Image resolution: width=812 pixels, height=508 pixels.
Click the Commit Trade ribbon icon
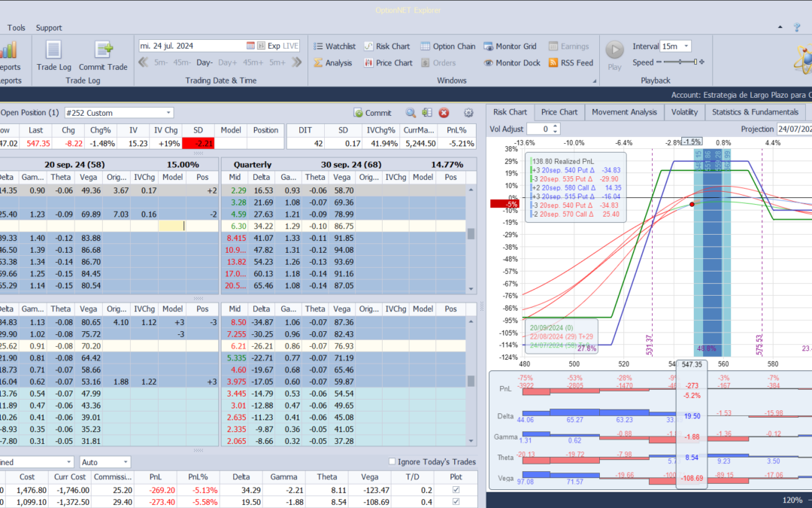[x=103, y=56]
